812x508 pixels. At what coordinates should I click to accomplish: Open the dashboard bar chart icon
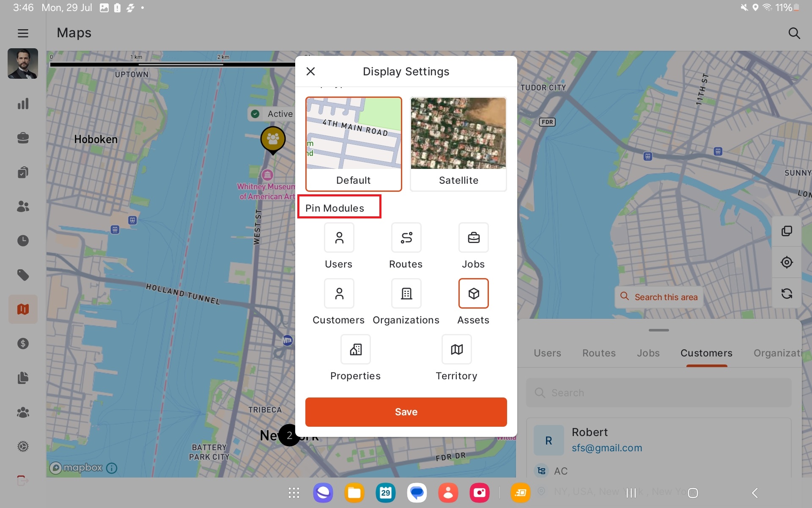pyautogui.click(x=23, y=104)
